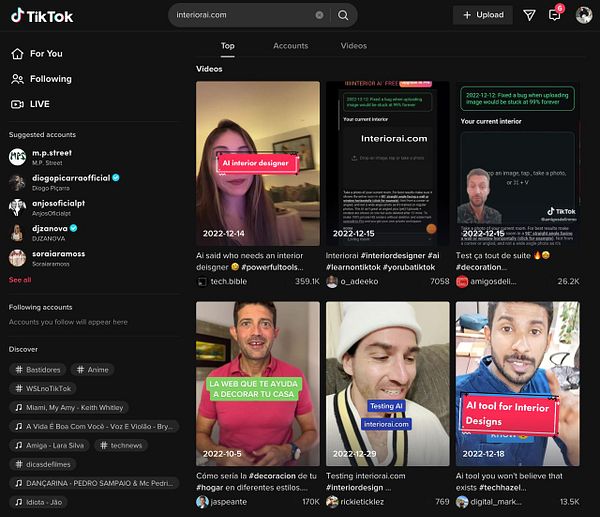Image resolution: width=600 pixels, height=517 pixels.
Task: Open the messages paper-plane icon
Action: tap(529, 15)
